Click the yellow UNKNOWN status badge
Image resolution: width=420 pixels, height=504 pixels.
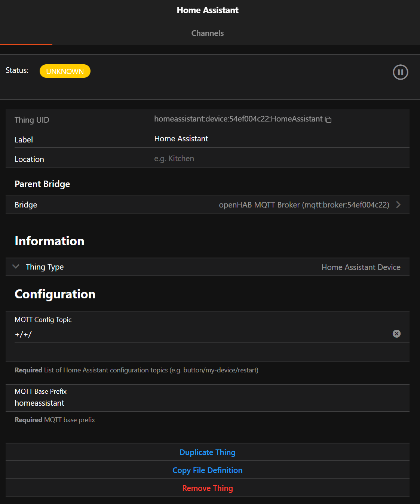[65, 71]
